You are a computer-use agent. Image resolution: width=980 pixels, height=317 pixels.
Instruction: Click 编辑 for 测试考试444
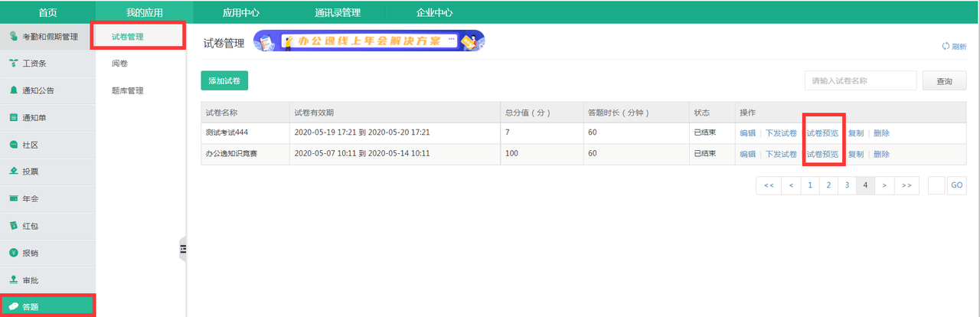pyautogui.click(x=747, y=133)
